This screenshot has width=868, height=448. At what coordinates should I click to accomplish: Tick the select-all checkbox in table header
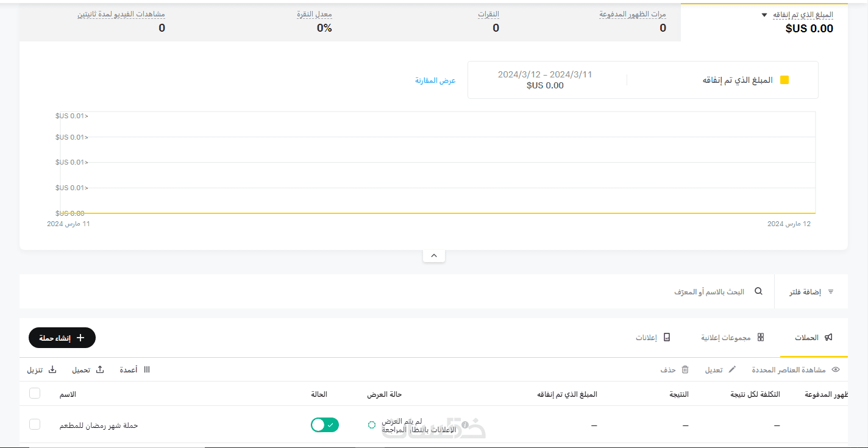[x=35, y=394]
